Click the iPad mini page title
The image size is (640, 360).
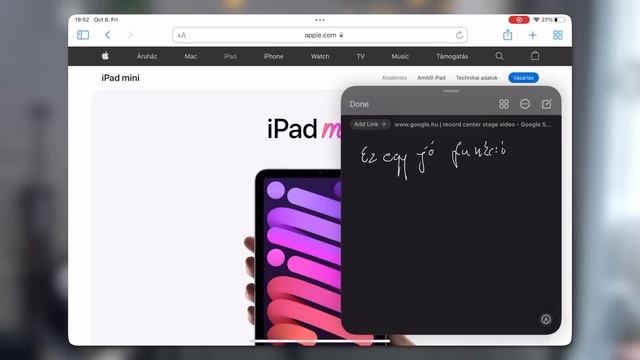[x=120, y=78]
